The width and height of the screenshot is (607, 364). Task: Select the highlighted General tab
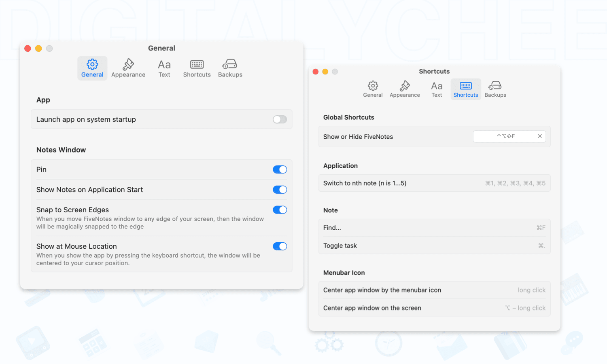[92, 68]
